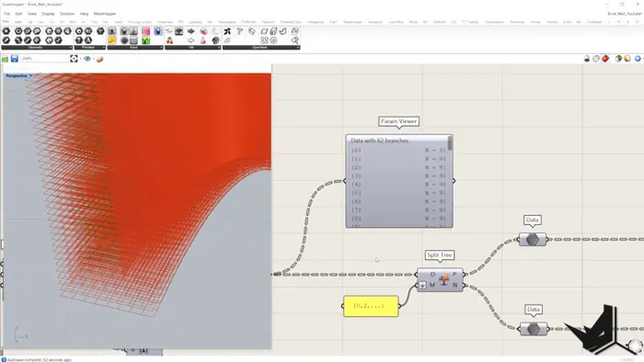
Task: Select upper Data parameter hexagon
Action: coord(533,240)
